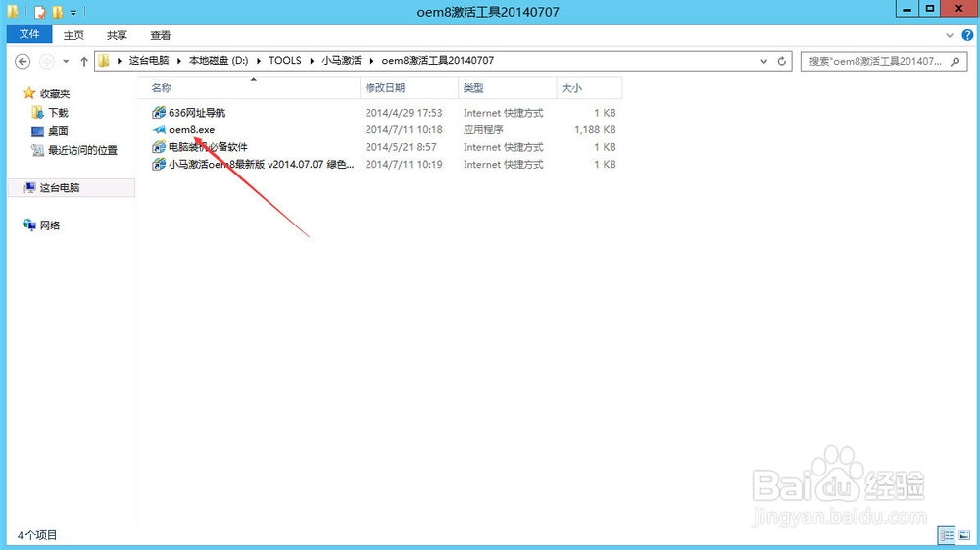This screenshot has width=980, height=550.
Task: Click the folder icon in address bar
Action: 104,60
